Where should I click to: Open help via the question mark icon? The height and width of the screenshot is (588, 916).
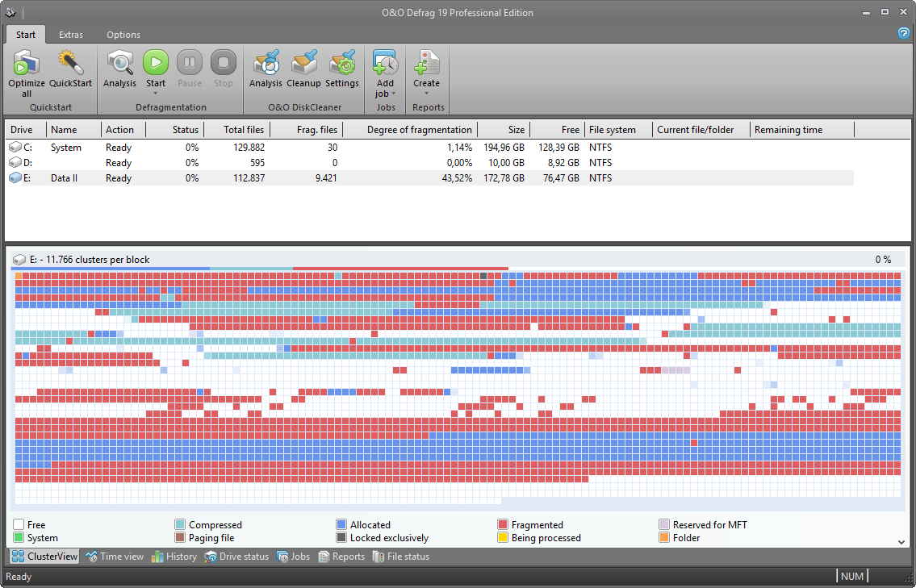point(903,33)
